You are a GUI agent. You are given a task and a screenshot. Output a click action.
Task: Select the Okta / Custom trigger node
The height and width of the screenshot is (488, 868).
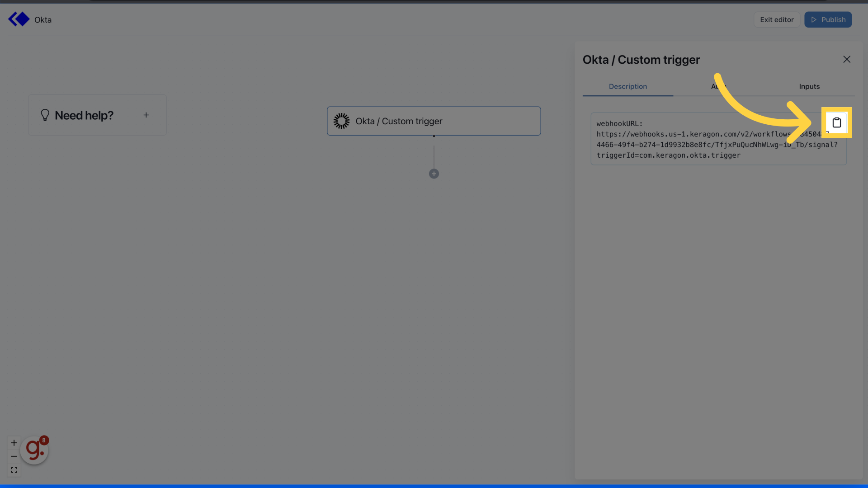click(x=434, y=121)
